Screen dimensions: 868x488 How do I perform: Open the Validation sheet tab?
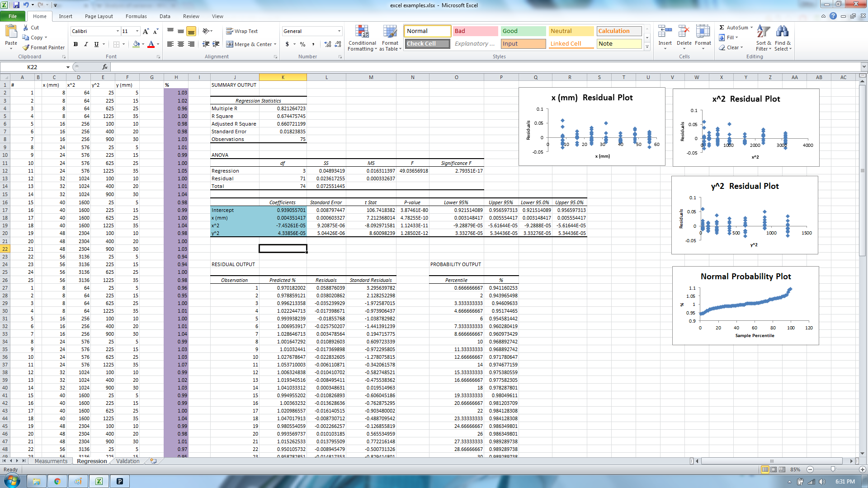[x=128, y=461]
